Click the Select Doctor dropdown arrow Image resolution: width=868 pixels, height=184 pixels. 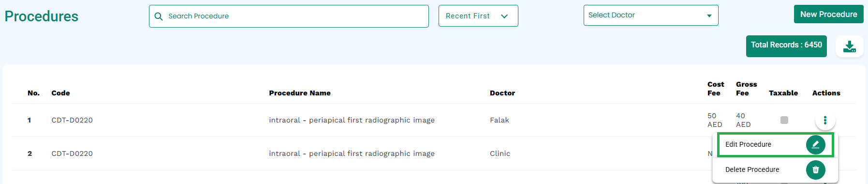[709, 16]
